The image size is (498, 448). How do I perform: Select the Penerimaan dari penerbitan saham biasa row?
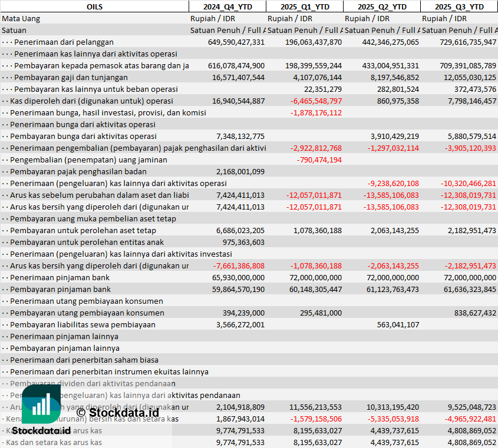tap(84, 360)
